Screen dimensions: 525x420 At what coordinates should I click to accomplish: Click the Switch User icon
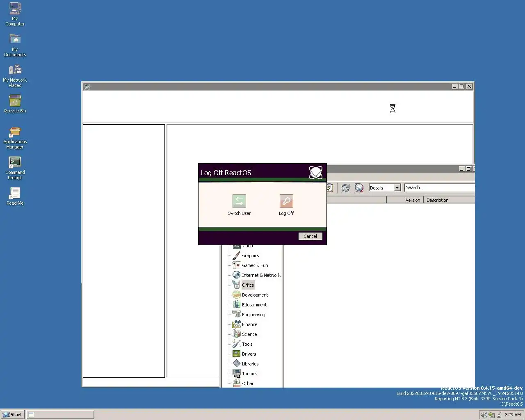239,201
